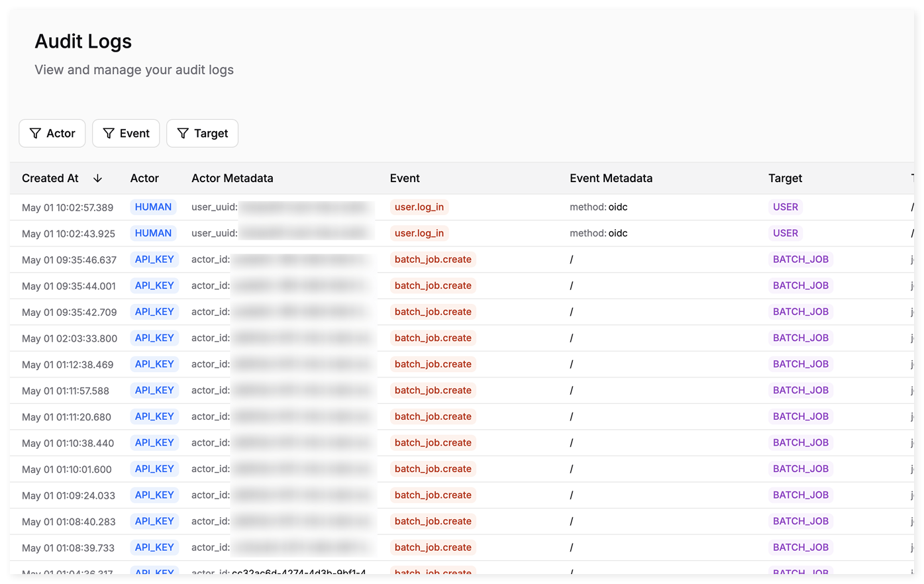Click USER target in the 10:02:57.389 row

pos(786,207)
